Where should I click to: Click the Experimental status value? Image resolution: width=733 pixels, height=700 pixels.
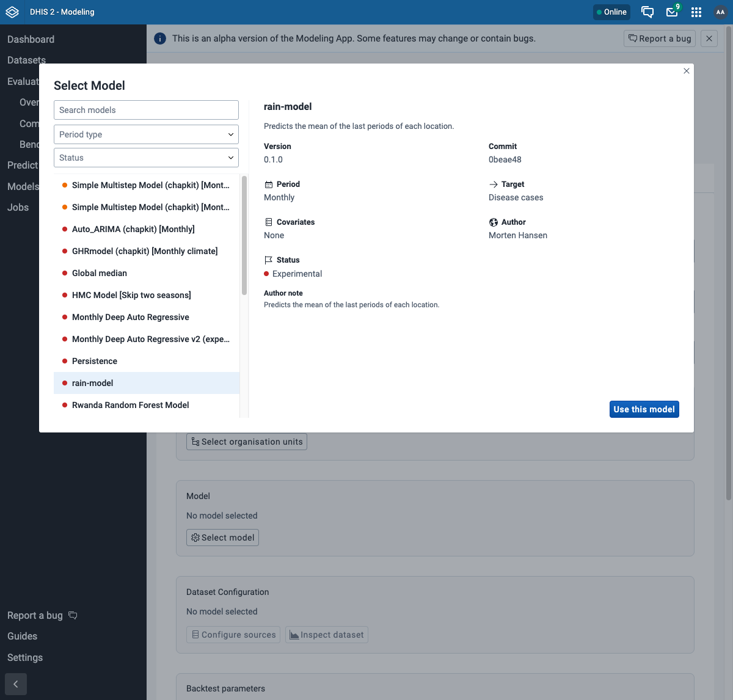(297, 274)
